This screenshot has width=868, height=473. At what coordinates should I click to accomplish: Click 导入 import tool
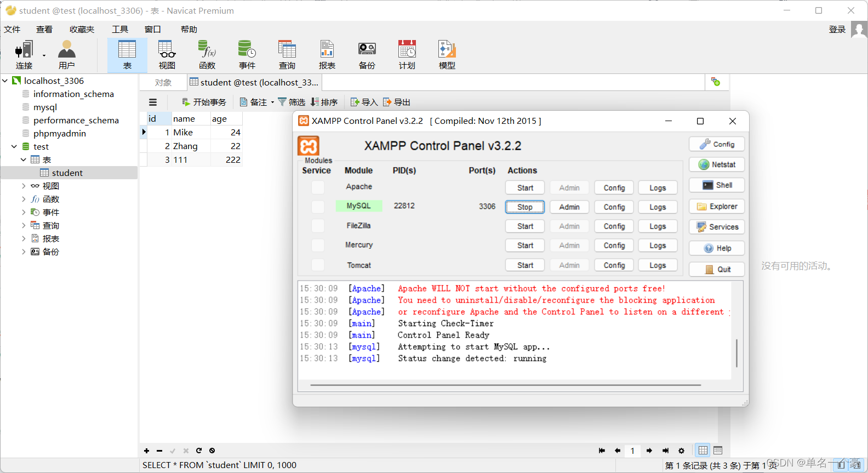tap(364, 102)
